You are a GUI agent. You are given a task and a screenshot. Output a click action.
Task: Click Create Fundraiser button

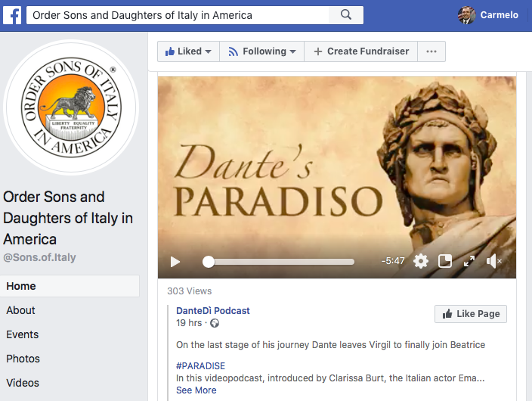(361, 51)
